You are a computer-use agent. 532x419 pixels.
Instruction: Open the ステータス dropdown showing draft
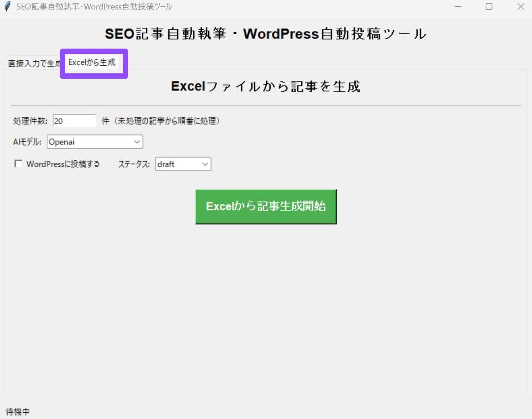tap(183, 164)
